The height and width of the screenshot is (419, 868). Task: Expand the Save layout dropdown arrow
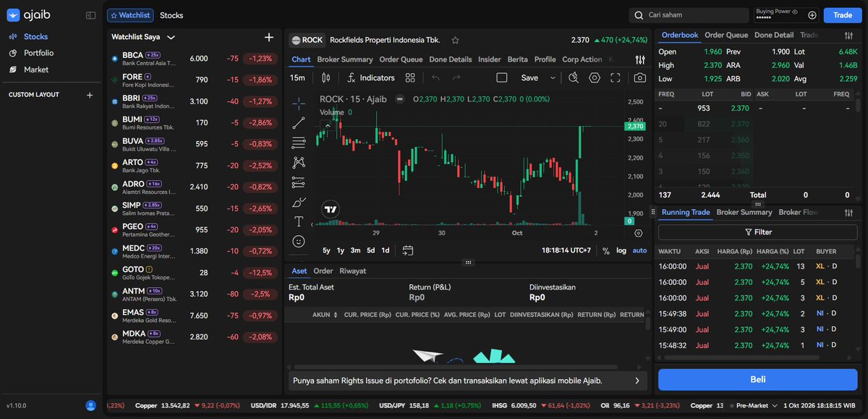point(553,77)
